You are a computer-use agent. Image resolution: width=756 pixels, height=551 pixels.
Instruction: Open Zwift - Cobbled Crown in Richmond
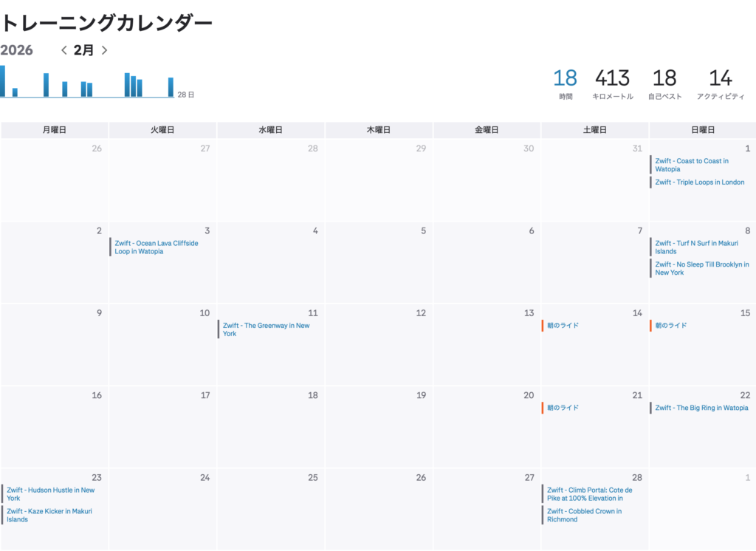pos(583,515)
